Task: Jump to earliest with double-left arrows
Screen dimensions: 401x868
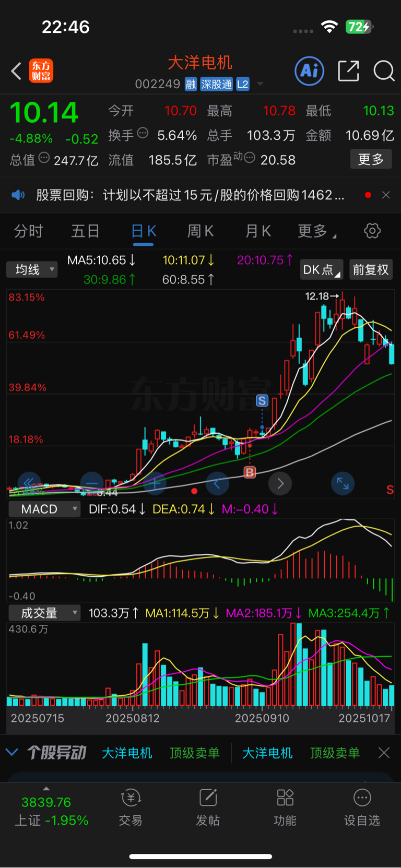Action: pyautogui.click(x=29, y=483)
